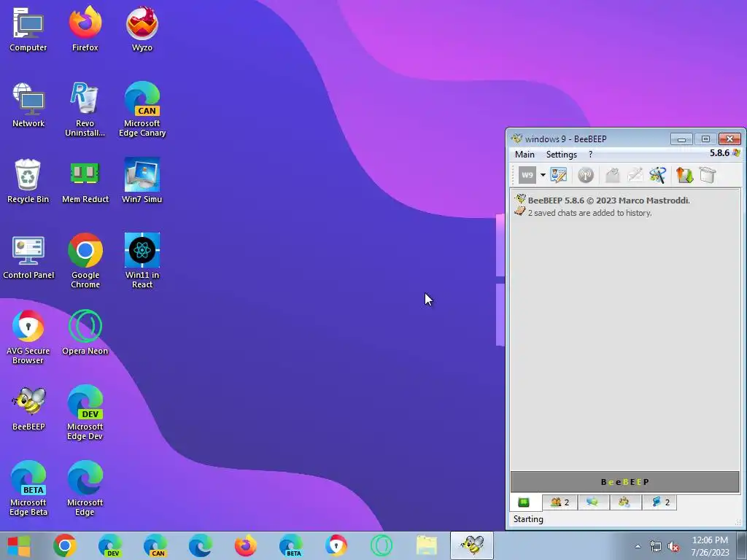The image size is (747, 560).
Task: Open the Settings menu in BeeBEEP
Action: click(x=561, y=155)
